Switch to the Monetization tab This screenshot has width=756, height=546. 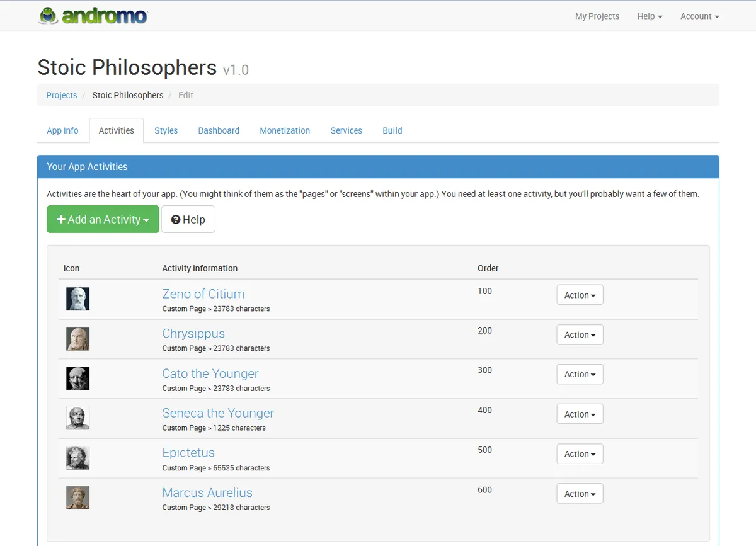(285, 130)
